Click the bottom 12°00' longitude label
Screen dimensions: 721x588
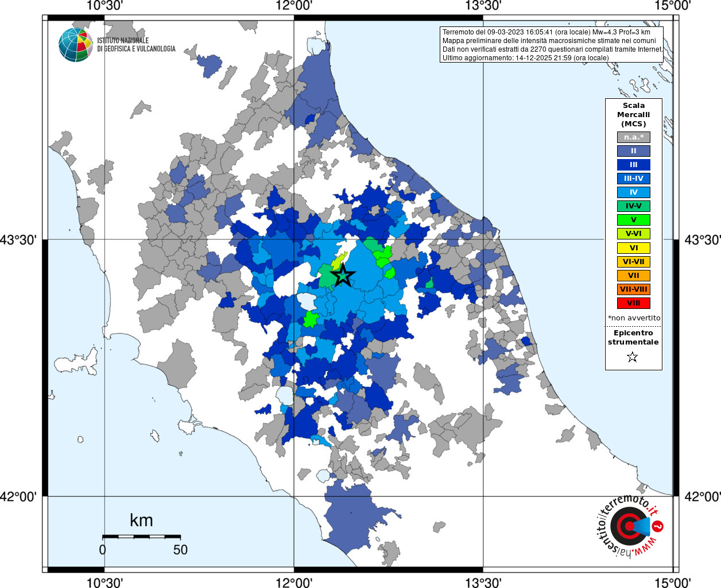[x=294, y=583]
